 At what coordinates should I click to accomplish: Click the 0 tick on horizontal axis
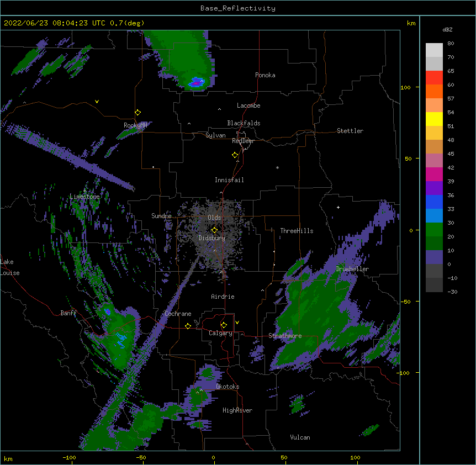point(213,457)
